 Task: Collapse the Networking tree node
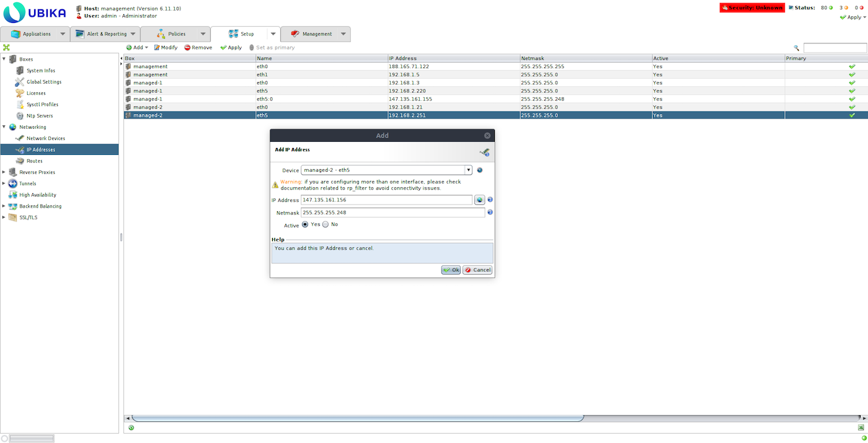click(x=4, y=127)
